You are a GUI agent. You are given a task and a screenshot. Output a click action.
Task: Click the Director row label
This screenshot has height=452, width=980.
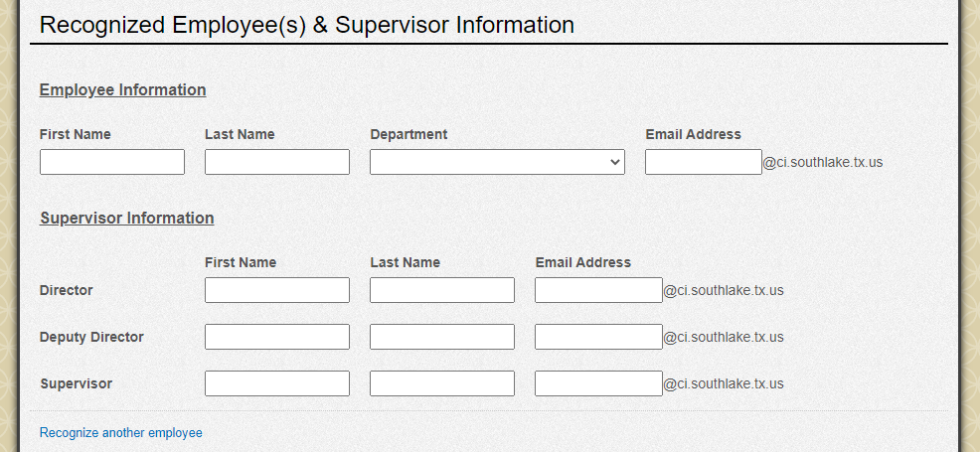67,290
